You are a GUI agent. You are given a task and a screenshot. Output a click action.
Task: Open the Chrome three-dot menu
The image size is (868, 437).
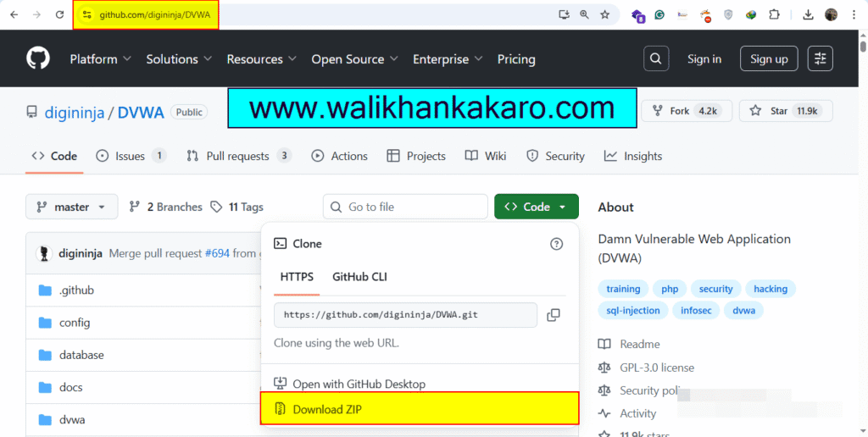click(854, 15)
